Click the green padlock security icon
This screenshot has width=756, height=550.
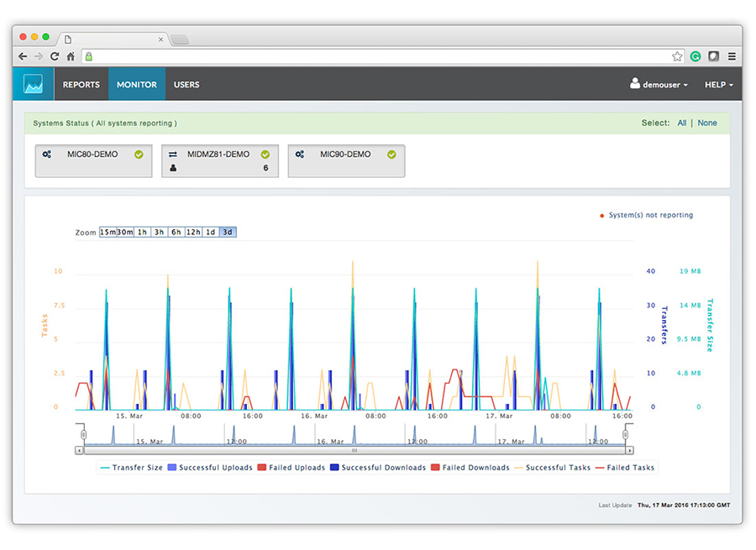[89, 57]
